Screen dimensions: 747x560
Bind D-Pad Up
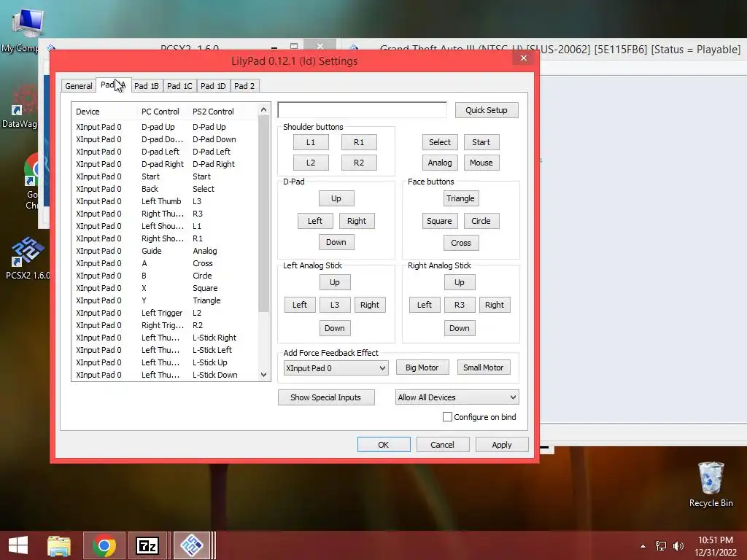[336, 198]
